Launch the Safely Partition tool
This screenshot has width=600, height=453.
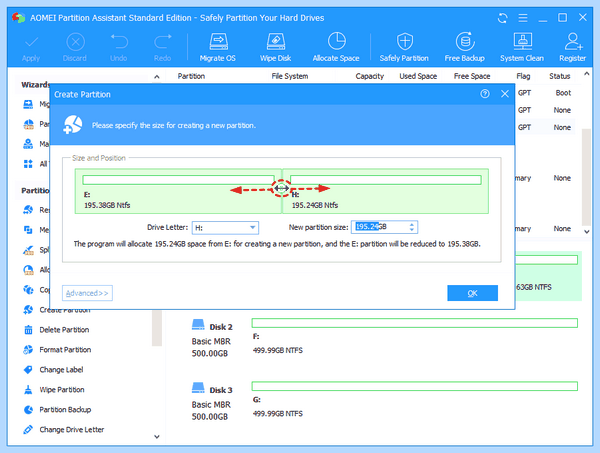404,47
